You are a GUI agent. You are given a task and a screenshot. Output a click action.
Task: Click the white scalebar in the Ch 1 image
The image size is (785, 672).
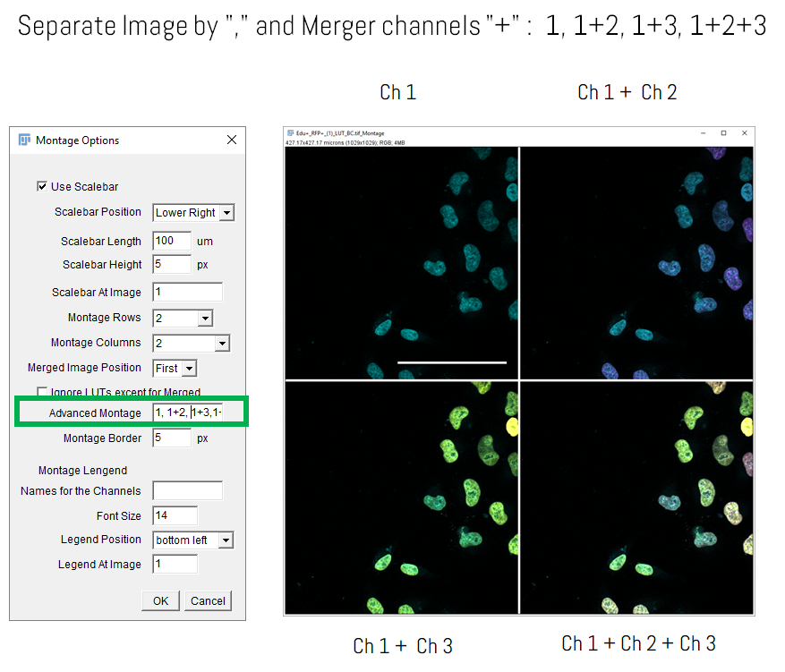point(452,362)
